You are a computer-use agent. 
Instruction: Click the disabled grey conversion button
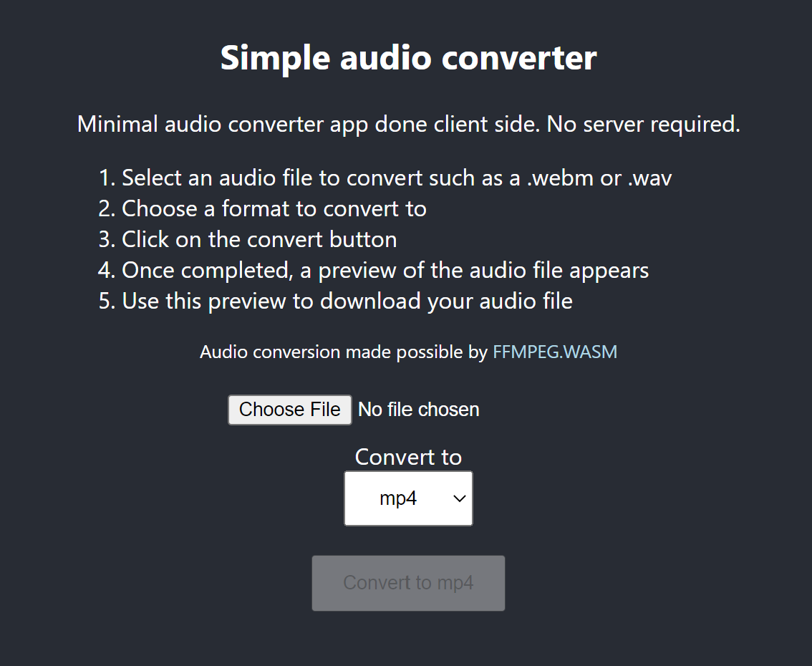click(408, 582)
